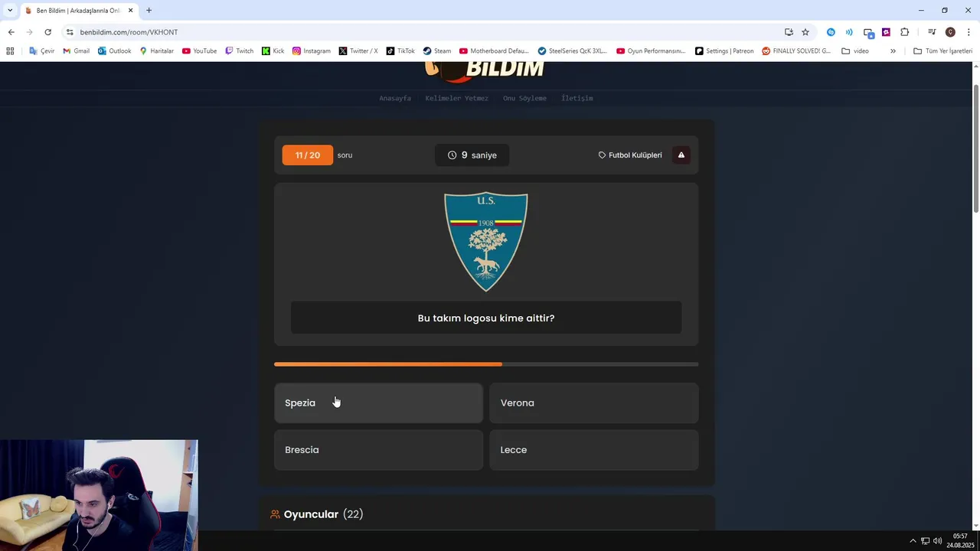Click the Futbol Kulüpleri category tag
The image size is (980, 551).
[x=630, y=155]
